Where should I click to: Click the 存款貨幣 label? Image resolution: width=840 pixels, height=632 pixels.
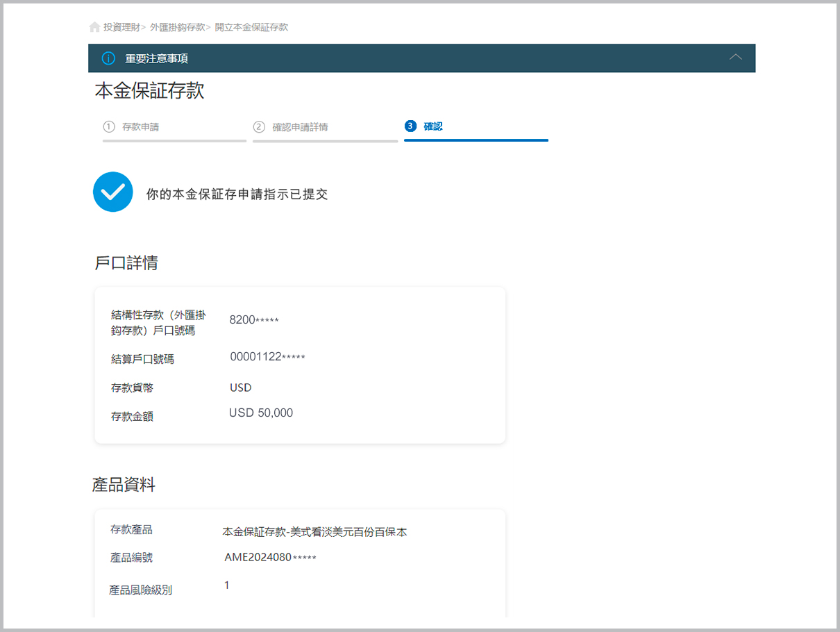[132, 388]
